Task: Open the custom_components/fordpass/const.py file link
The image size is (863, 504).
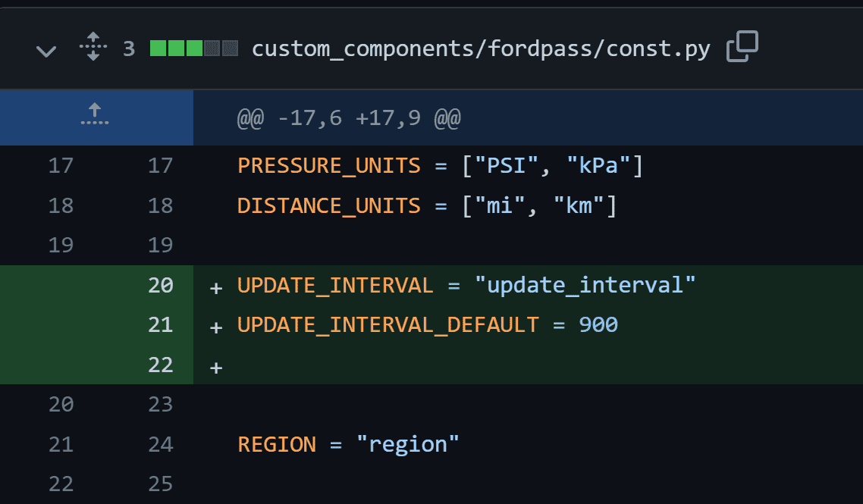Action: coord(481,49)
